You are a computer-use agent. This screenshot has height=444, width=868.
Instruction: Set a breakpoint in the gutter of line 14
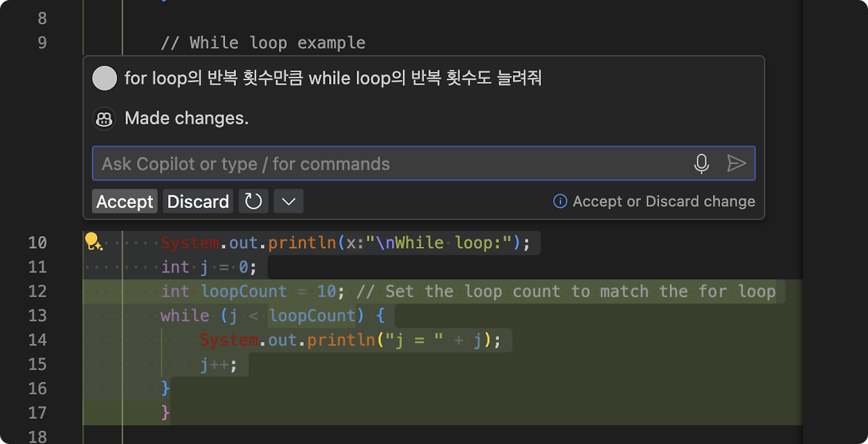click(68, 340)
